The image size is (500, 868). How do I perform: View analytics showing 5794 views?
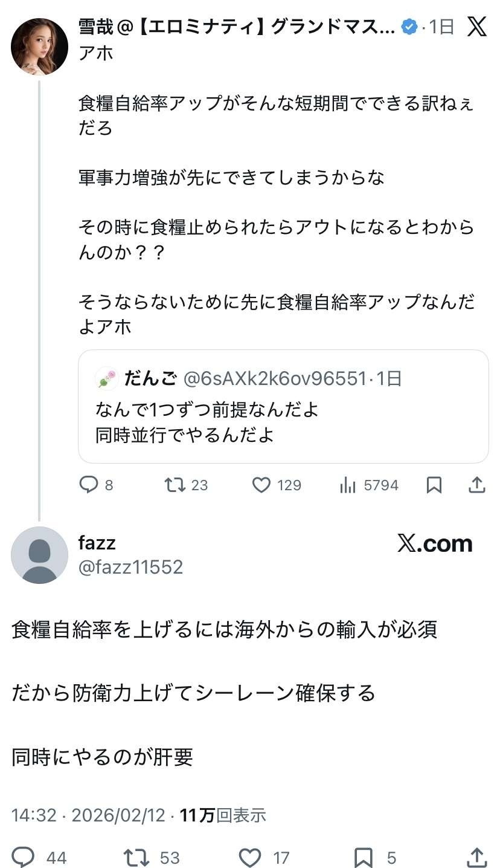(x=348, y=485)
